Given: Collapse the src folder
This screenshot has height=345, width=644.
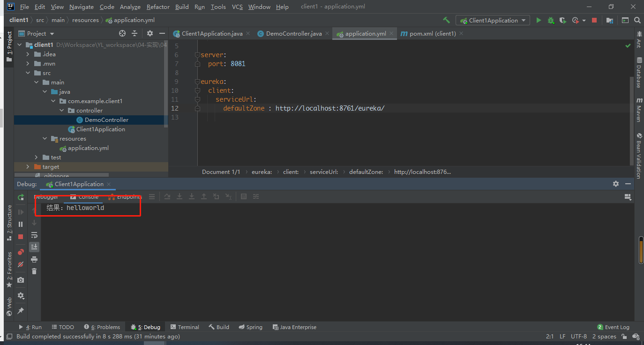Looking at the screenshot, I should click(x=28, y=73).
